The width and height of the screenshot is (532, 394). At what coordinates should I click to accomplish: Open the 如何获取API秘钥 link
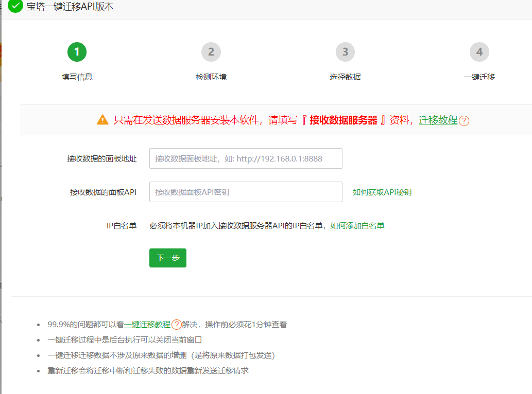[x=382, y=192]
